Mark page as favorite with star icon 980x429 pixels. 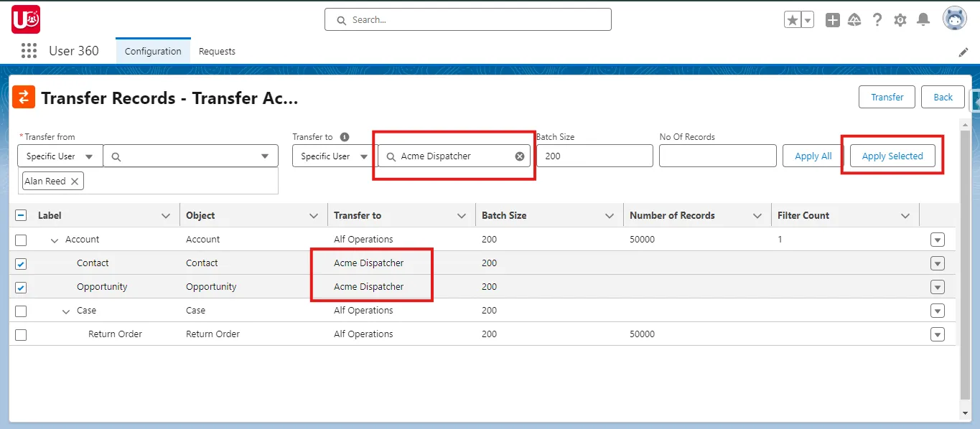pos(793,19)
